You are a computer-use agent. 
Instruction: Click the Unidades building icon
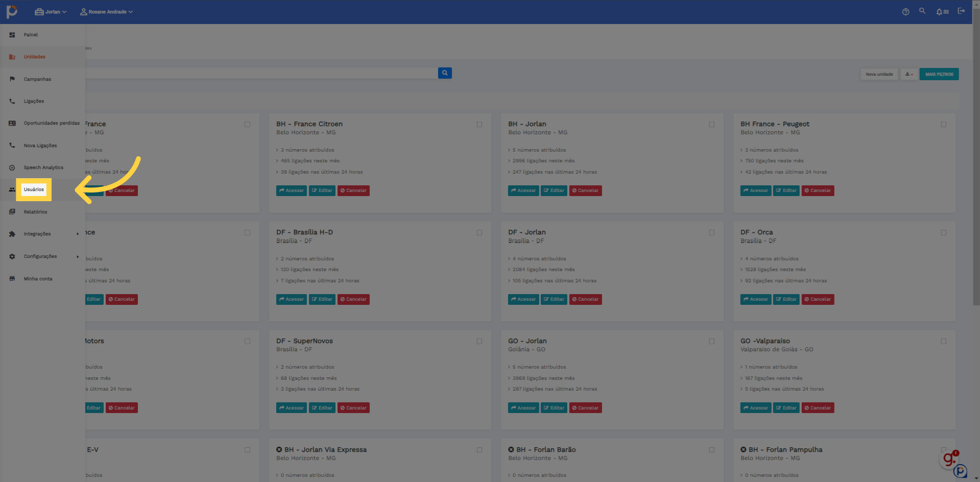pyautogui.click(x=12, y=57)
